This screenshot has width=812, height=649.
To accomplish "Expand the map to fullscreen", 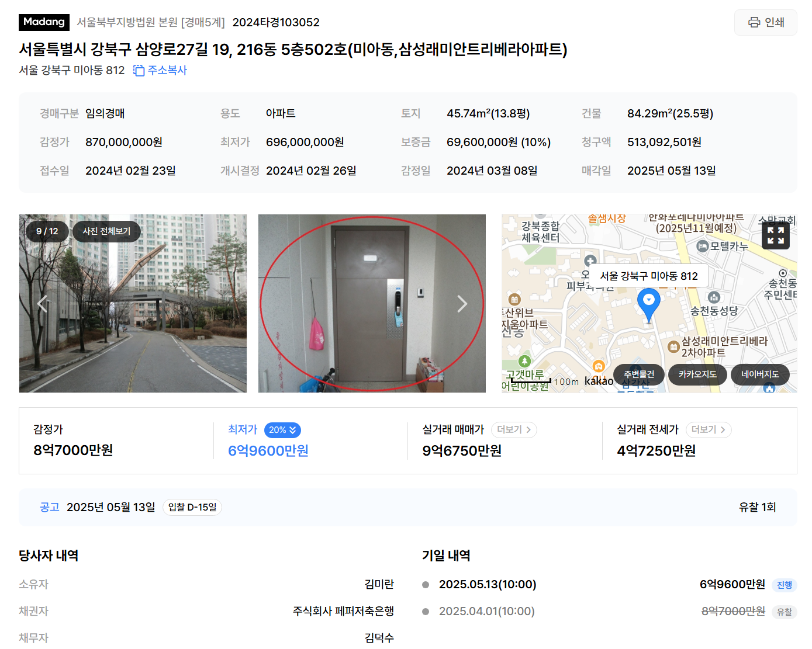I will 776,235.
